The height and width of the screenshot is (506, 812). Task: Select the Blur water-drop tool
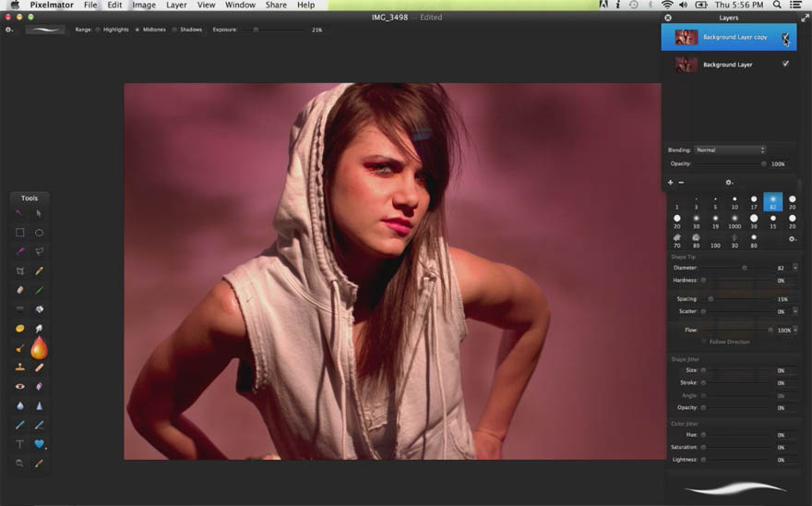coord(19,405)
